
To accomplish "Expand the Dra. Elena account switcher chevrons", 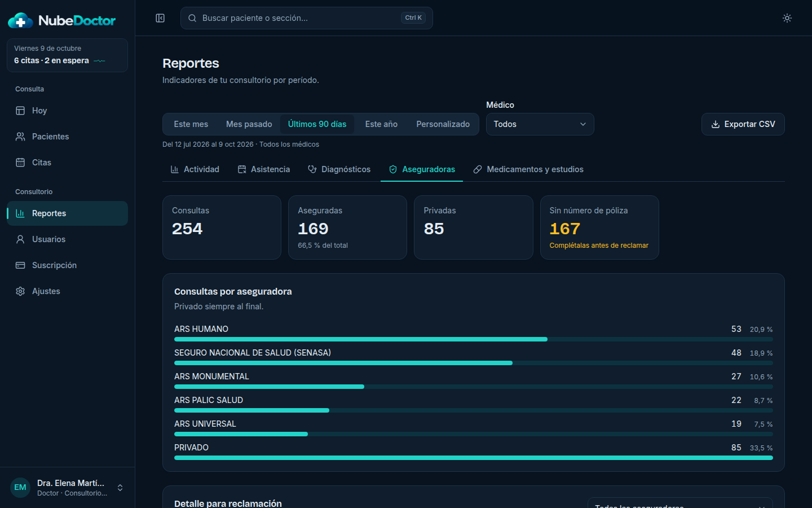I will coord(120,488).
